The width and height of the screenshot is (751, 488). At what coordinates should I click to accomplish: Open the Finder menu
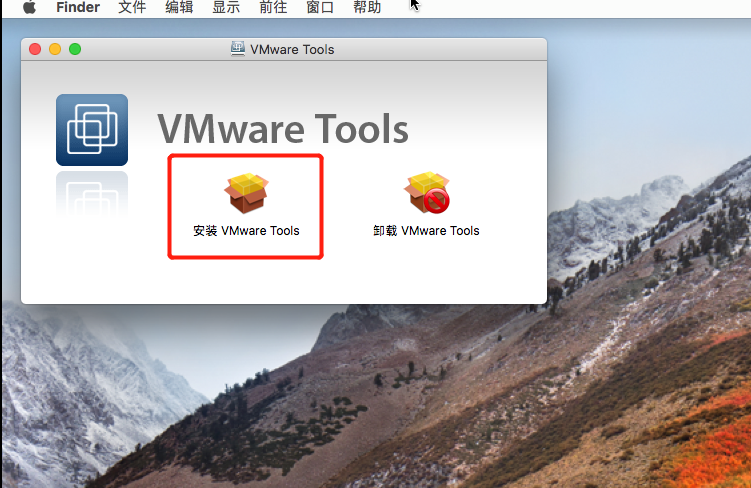(x=78, y=7)
